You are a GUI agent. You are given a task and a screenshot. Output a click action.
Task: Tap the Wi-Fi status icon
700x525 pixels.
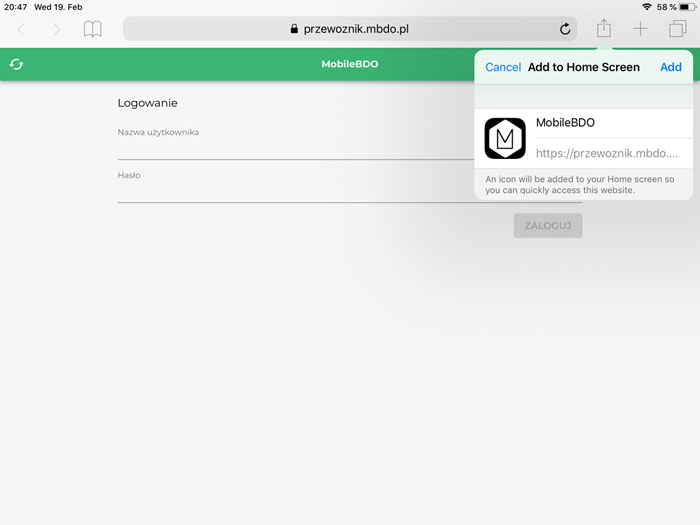click(x=645, y=7)
